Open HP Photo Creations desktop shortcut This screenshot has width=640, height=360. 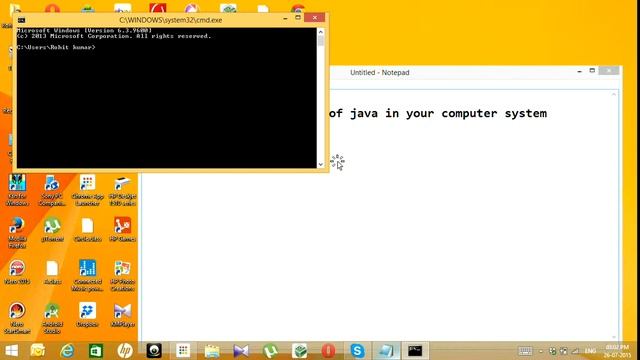pyautogui.click(x=122, y=276)
